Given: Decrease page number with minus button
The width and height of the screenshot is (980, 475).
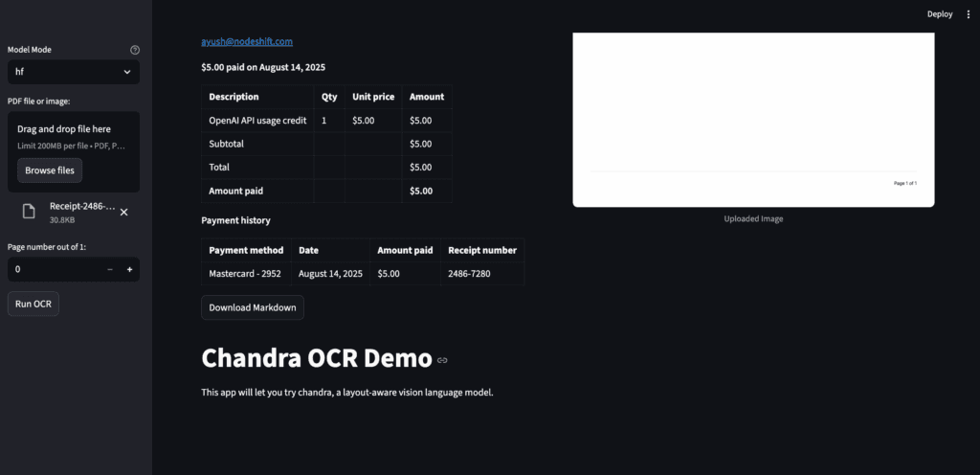Looking at the screenshot, I should click(x=110, y=270).
